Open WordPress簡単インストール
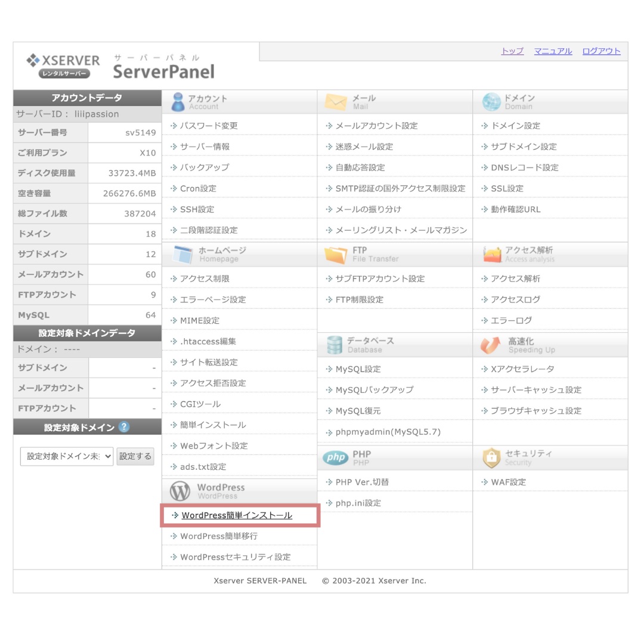Viewport: 644px width, 644px height. 237,515
